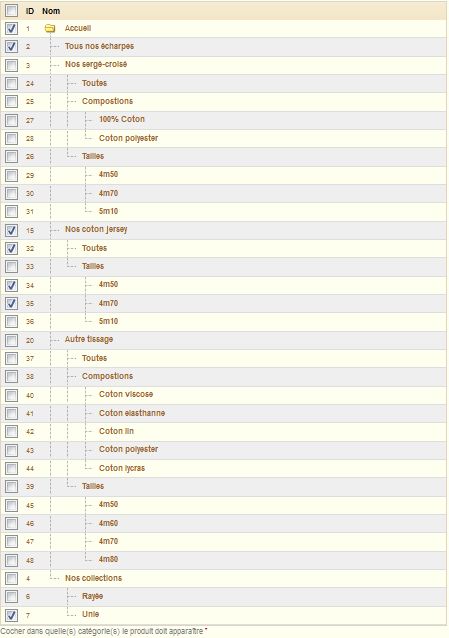This screenshot has height=638, width=449.
Task: Check the box for ID 36 5m10
Action: click(x=11, y=321)
